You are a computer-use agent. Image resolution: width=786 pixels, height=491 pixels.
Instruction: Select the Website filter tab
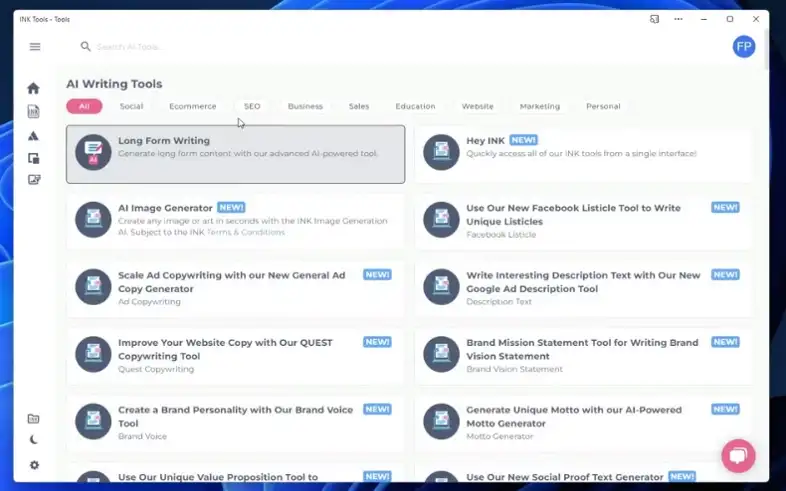tap(477, 106)
